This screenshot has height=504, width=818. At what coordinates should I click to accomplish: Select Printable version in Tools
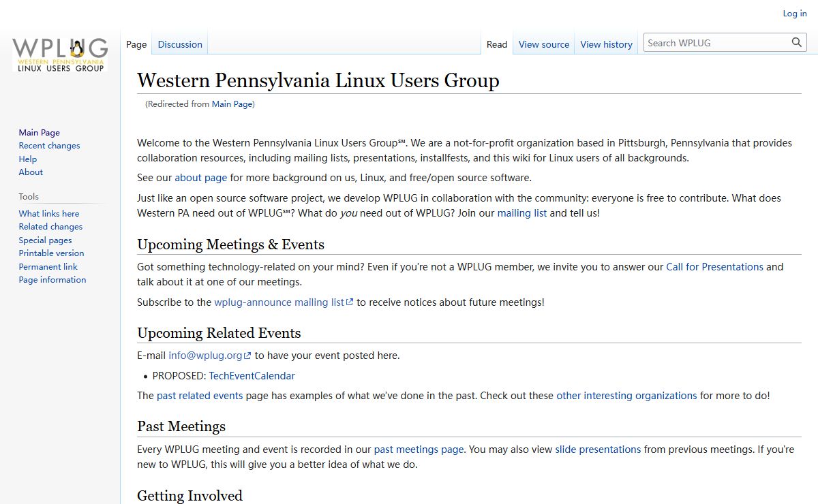point(51,253)
